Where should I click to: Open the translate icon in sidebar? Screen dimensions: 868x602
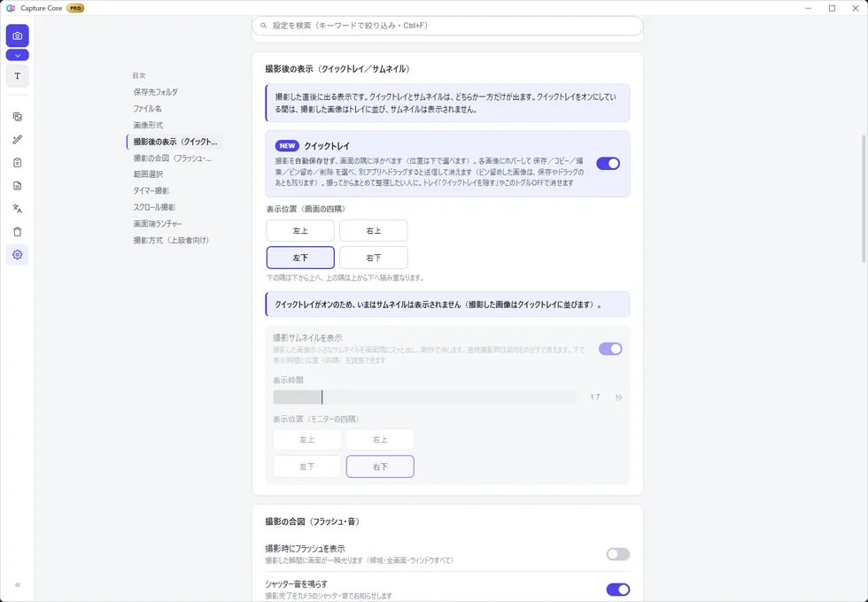[17, 209]
